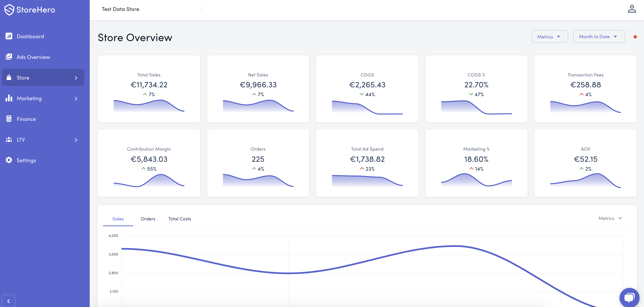Click the Finance calculator icon
Image resolution: width=644 pixels, height=307 pixels.
[9, 119]
